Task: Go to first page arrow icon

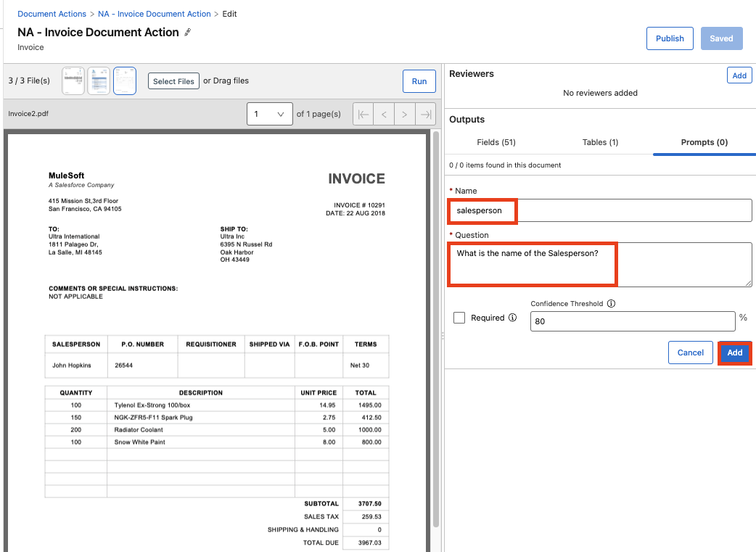Action: click(363, 115)
